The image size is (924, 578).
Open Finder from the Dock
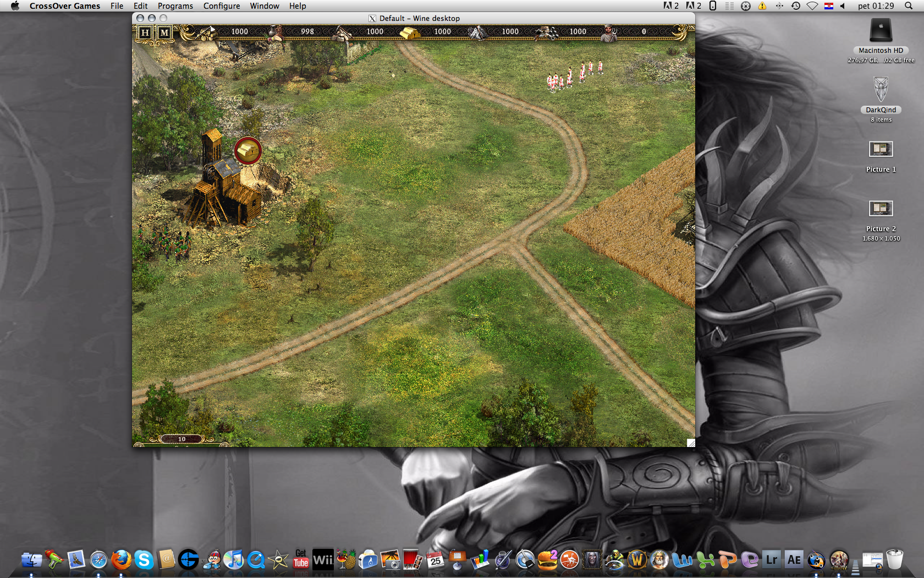31,560
